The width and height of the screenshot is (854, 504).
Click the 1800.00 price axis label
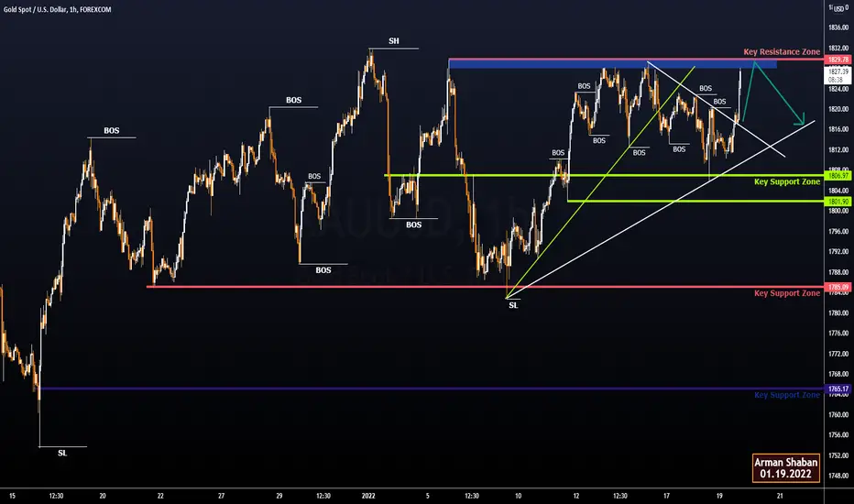click(838, 211)
